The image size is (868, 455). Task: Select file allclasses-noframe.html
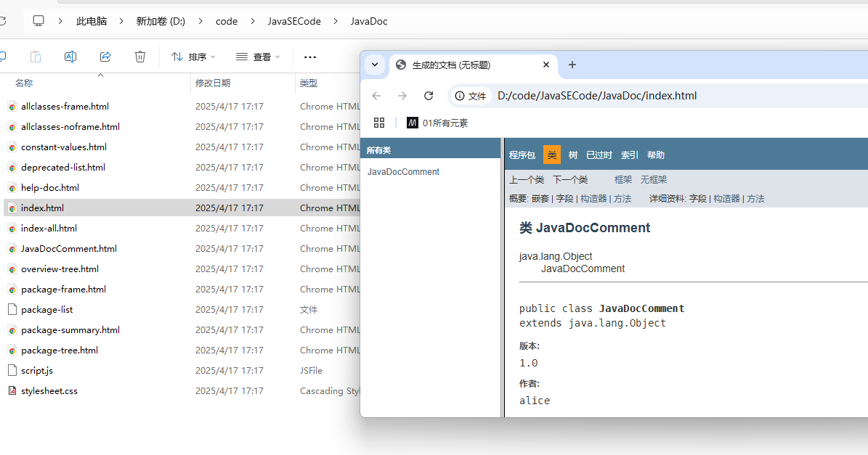[70, 126]
